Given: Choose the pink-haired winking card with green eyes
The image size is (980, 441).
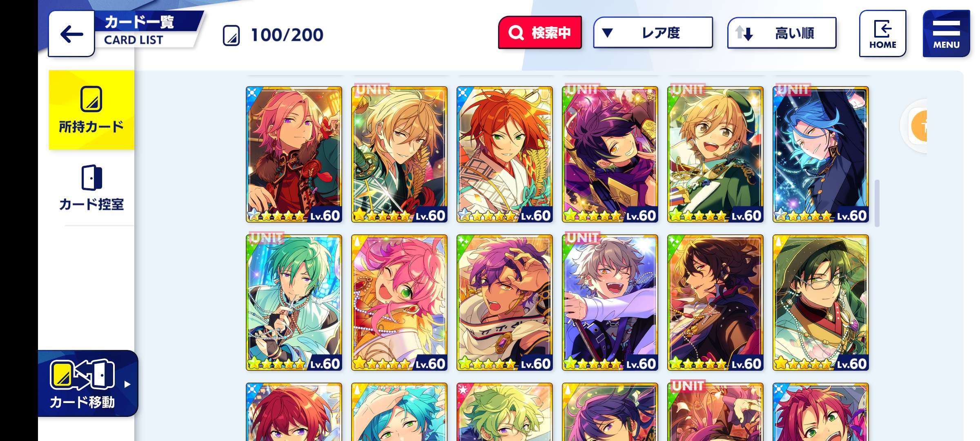Looking at the screenshot, I should [x=399, y=303].
